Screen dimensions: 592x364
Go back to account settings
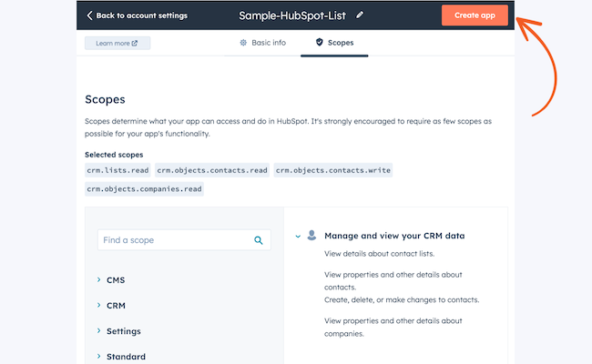point(137,15)
